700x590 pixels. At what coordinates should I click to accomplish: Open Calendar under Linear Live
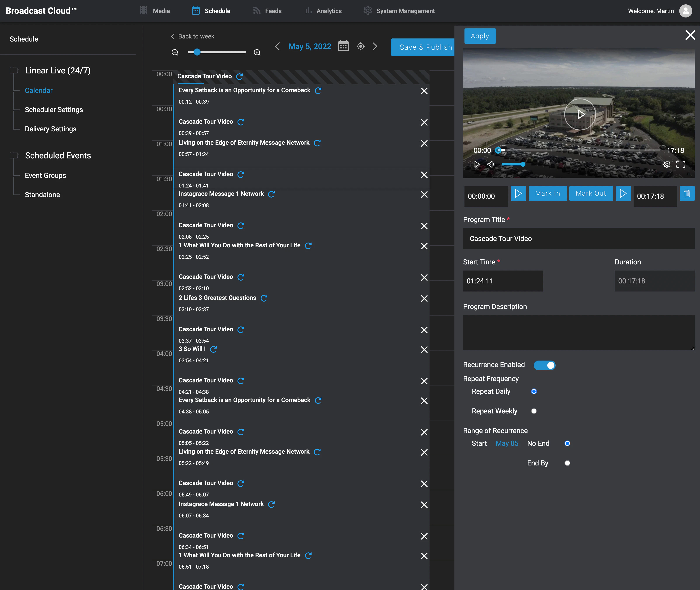coord(38,90)
